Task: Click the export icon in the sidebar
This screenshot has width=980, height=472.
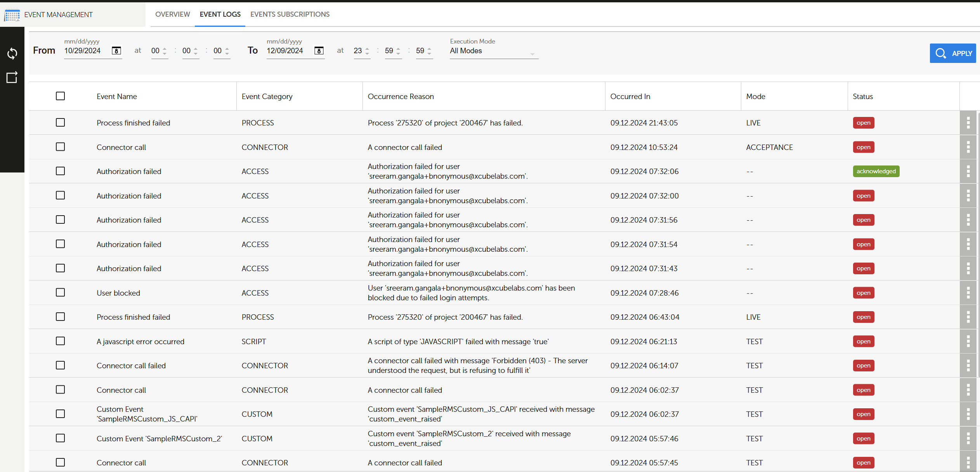Action: pos(12,77)
